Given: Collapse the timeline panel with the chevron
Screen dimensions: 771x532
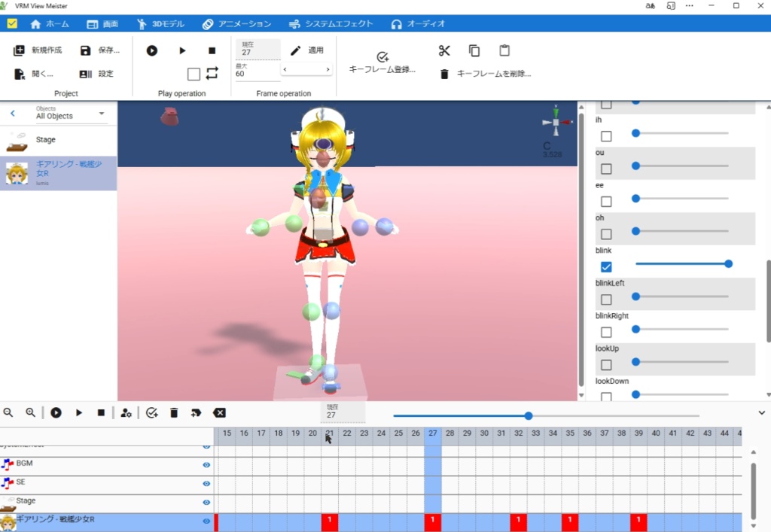Looking at the screenshot, I should (762, 413).
